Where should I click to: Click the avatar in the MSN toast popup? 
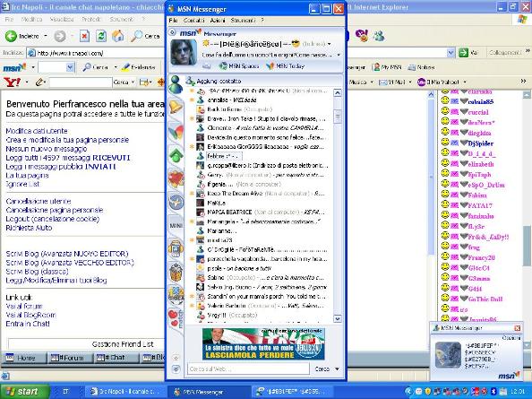click(448, 355)
